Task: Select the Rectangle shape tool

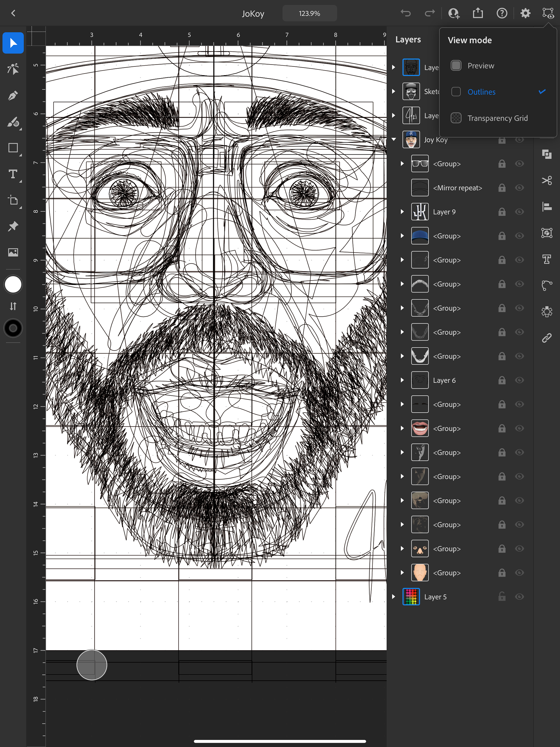Action: tap(13, 148)
